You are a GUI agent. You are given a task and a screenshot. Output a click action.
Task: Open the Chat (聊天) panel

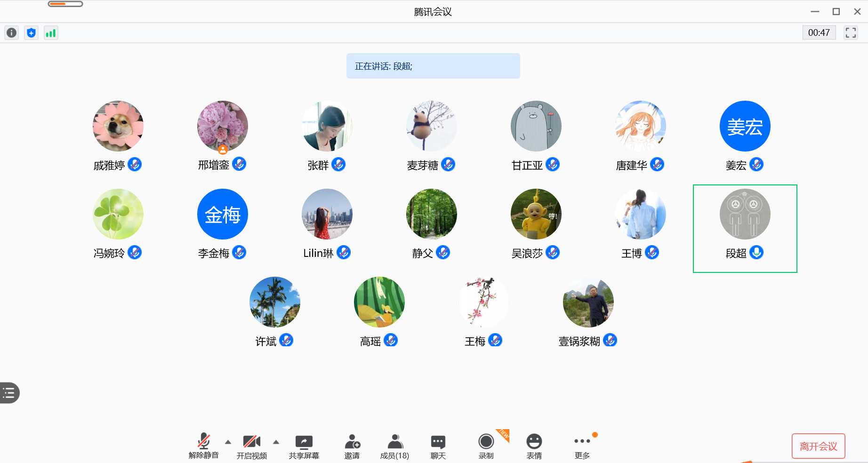(x=438, y=447)
